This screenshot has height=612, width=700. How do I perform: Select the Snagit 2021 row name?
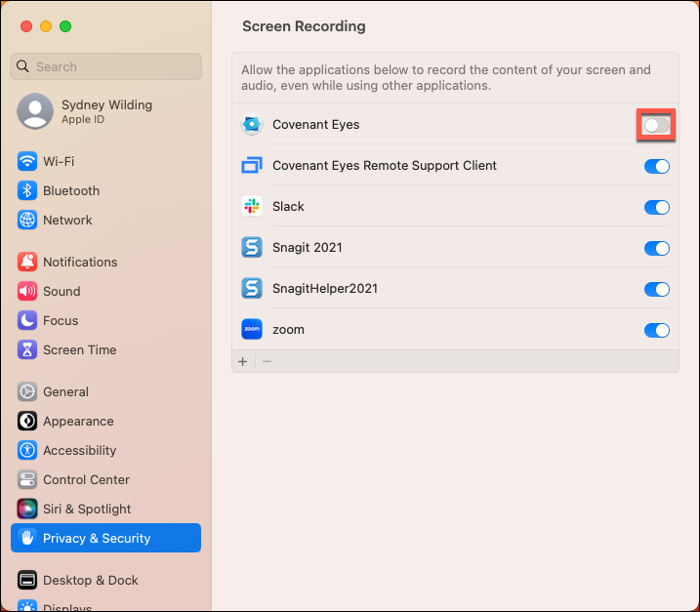[308, 247]
